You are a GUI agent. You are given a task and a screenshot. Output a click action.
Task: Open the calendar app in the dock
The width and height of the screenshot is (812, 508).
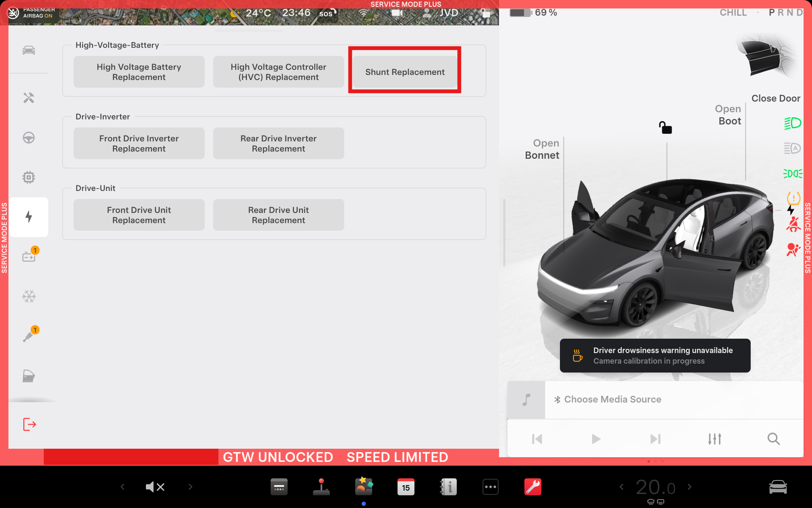point(406,487)
